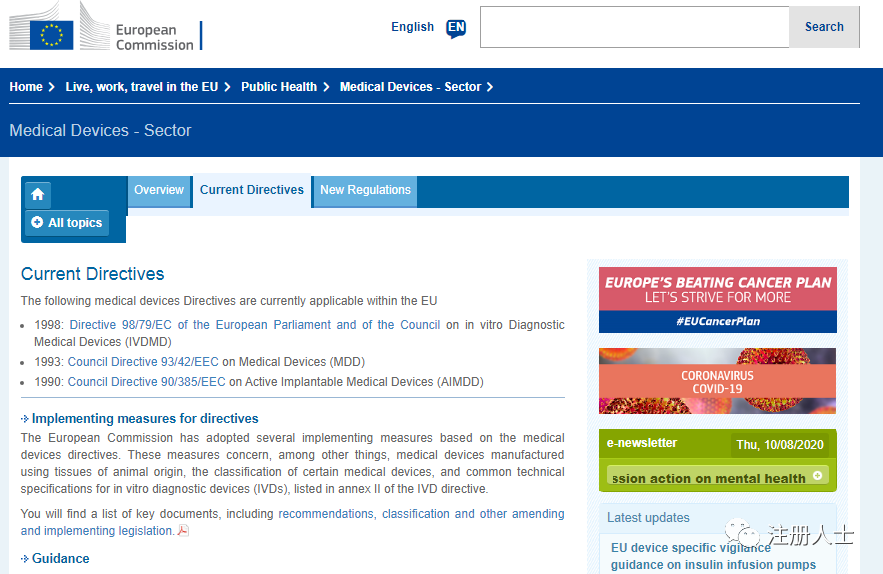Viewport: 883px width, 574px height.
Task: Open Council Directive 90/385/EEC link
Action: pyautogui.click(x=146, y=382)
